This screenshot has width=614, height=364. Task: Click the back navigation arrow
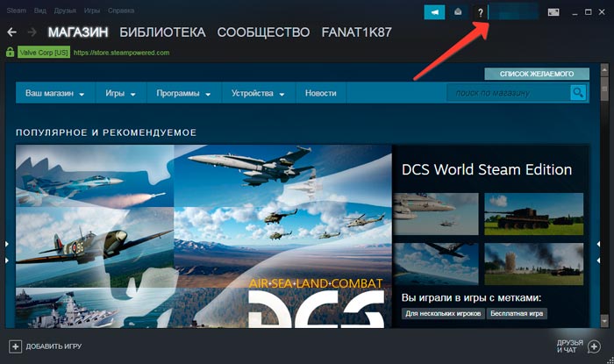tap(12, 32)
